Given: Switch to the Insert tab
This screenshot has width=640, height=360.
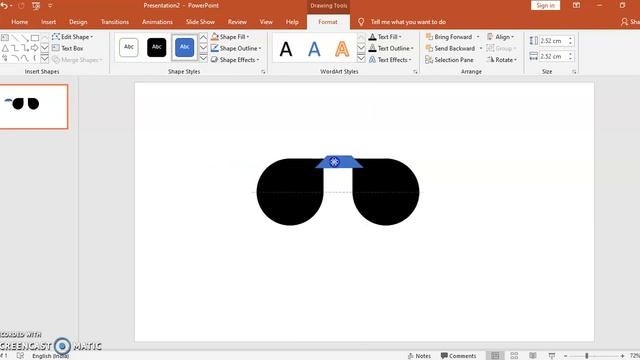Looking at the screenshot, I should click(x=48, y=22).
